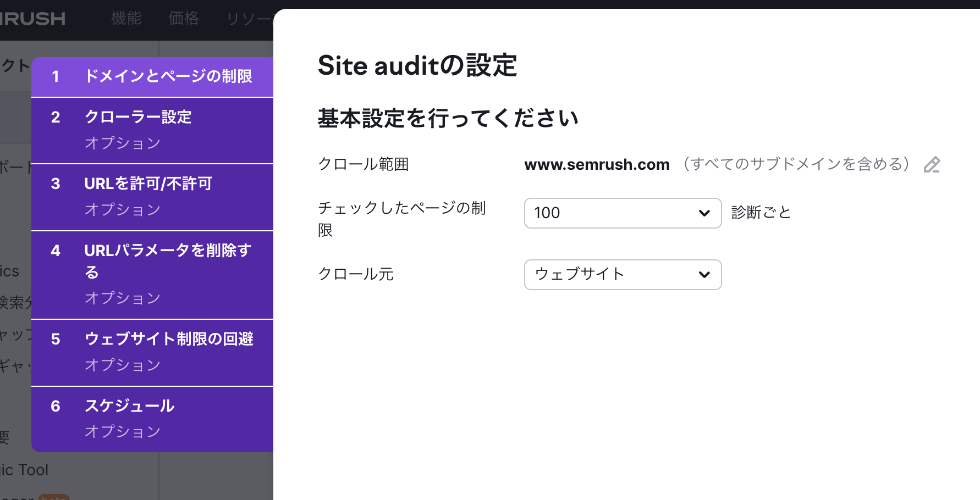Viewport: 980px width, 500px height.
Task: Switch to step 4 URLパラメータを削除する
Action: 152,275
